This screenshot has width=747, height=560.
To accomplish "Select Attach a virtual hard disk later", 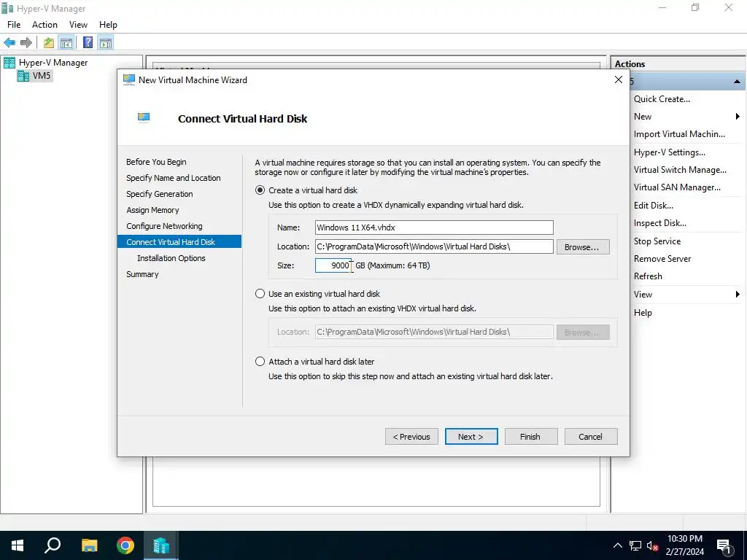I will (260, 362).
